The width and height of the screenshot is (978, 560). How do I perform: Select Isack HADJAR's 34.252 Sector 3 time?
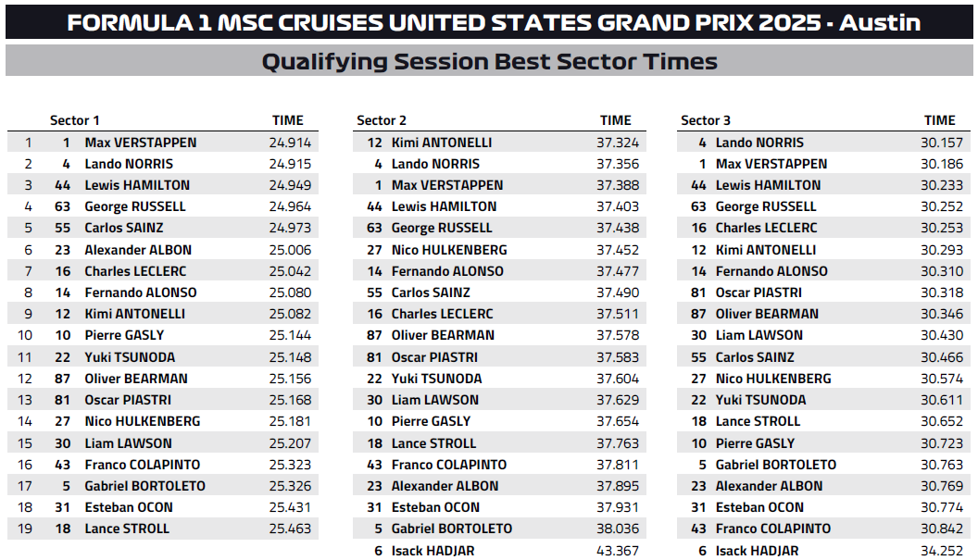(x=941, y=551)
